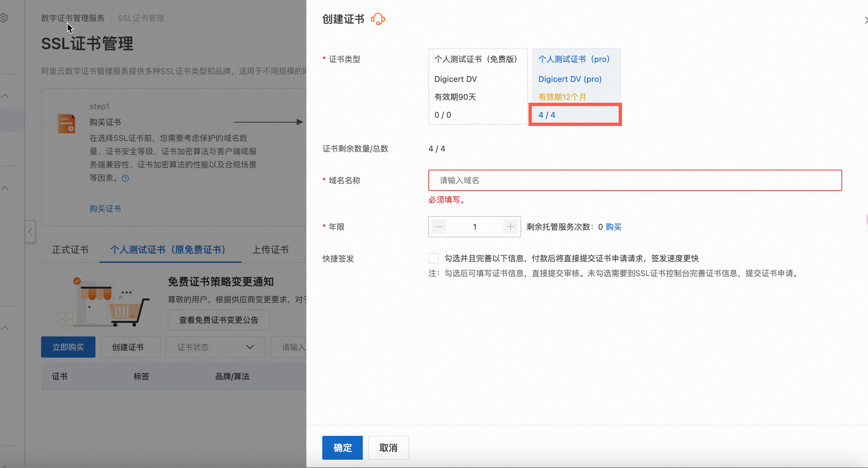Click the blue 立即购买 button
Viewport: 868px width, 468px height.
point(68,347)
